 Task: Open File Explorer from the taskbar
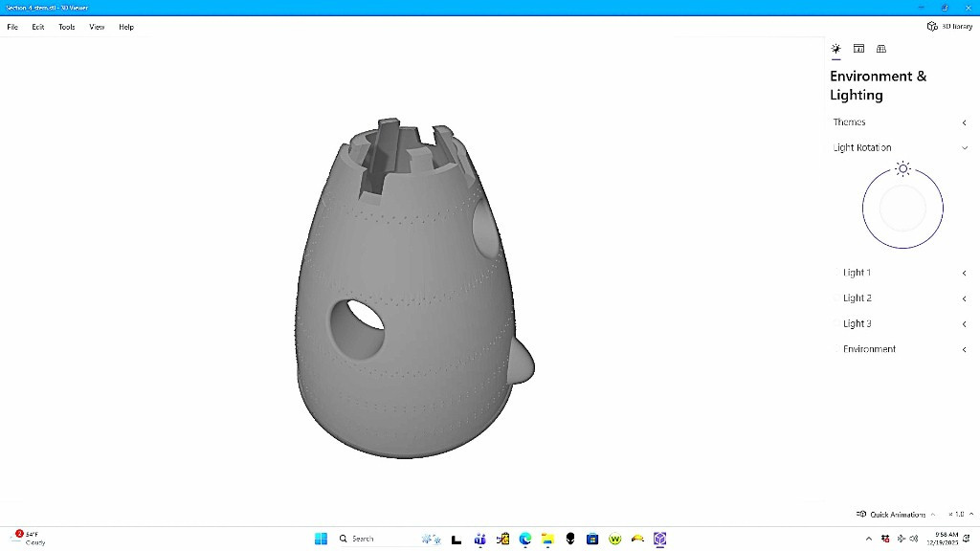[x=547, y=539]
